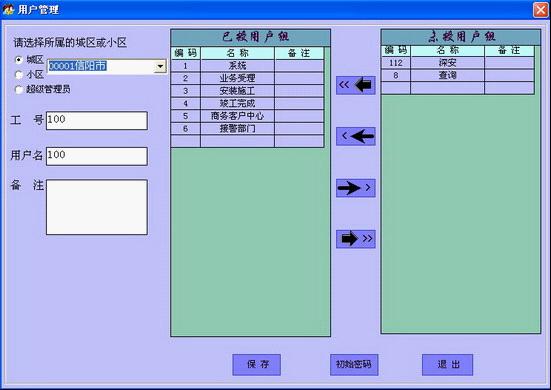Click the single left arrow move button

pos(356,136)
